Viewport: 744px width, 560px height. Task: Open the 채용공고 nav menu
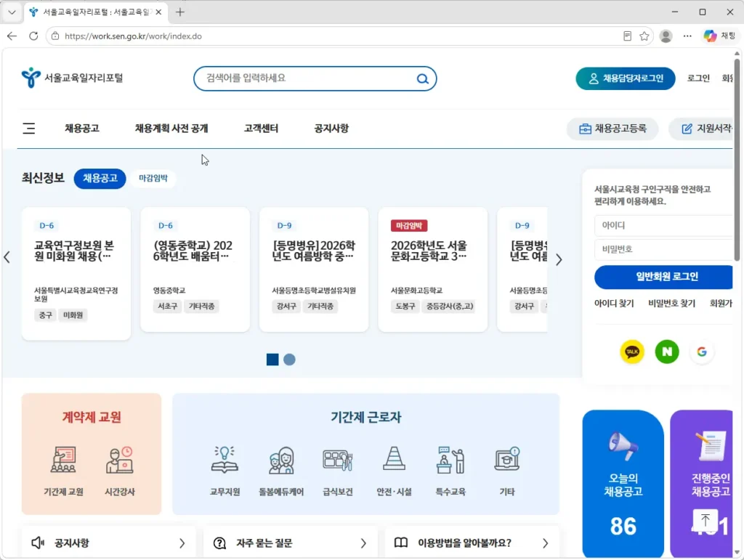[82, 129]
